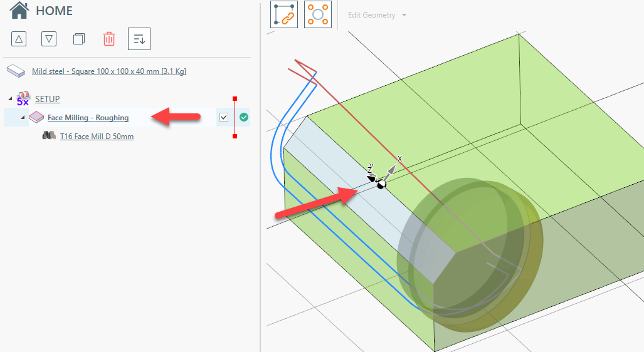Open the T16 Face Mill D 50mm link
This screenshot has height=352, width=644.
[97, 136]
